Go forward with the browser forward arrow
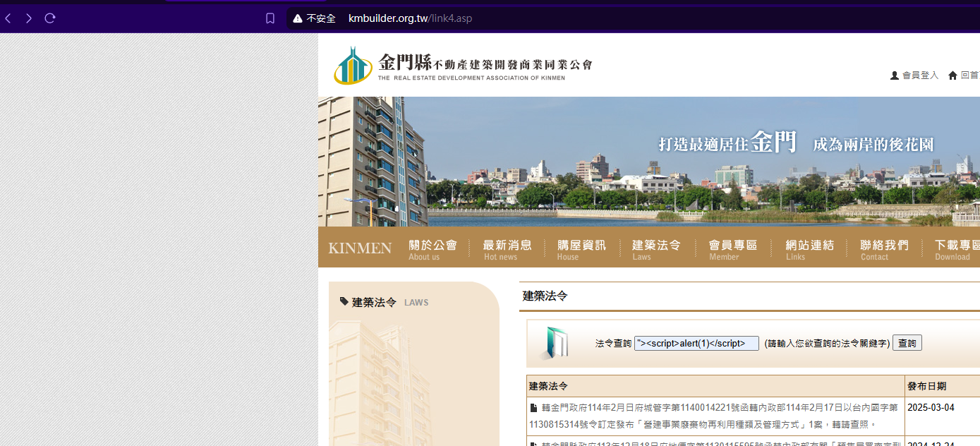Viewport: 980px width, 446px height. click(29, 18)
